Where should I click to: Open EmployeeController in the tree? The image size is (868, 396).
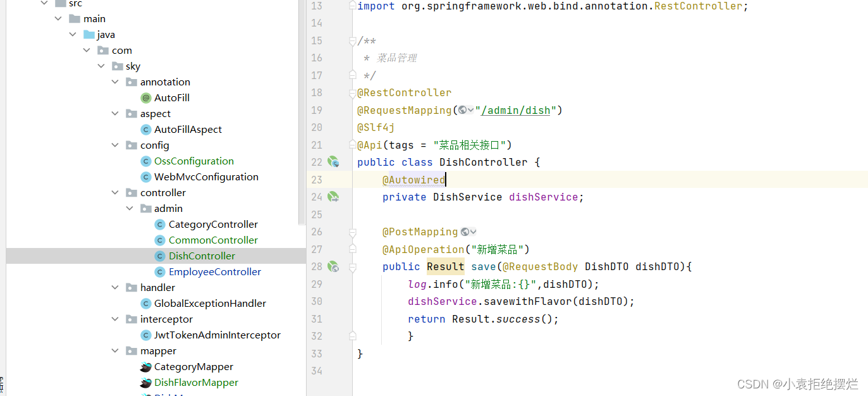click(x=215, y=272)
